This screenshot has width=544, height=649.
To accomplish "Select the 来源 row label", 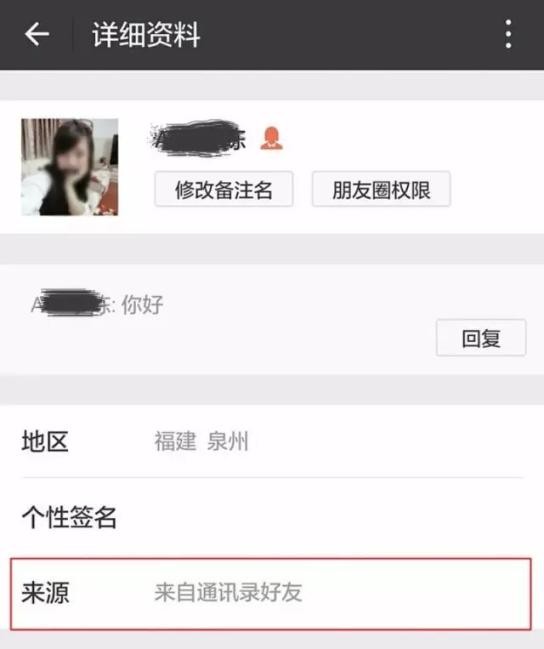I will coord(45,593).
